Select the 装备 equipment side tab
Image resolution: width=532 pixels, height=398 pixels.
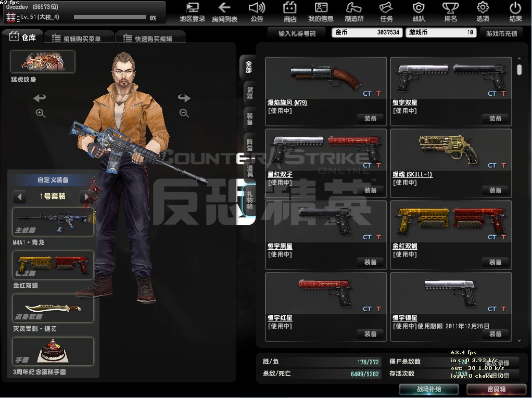click(250, 119)
